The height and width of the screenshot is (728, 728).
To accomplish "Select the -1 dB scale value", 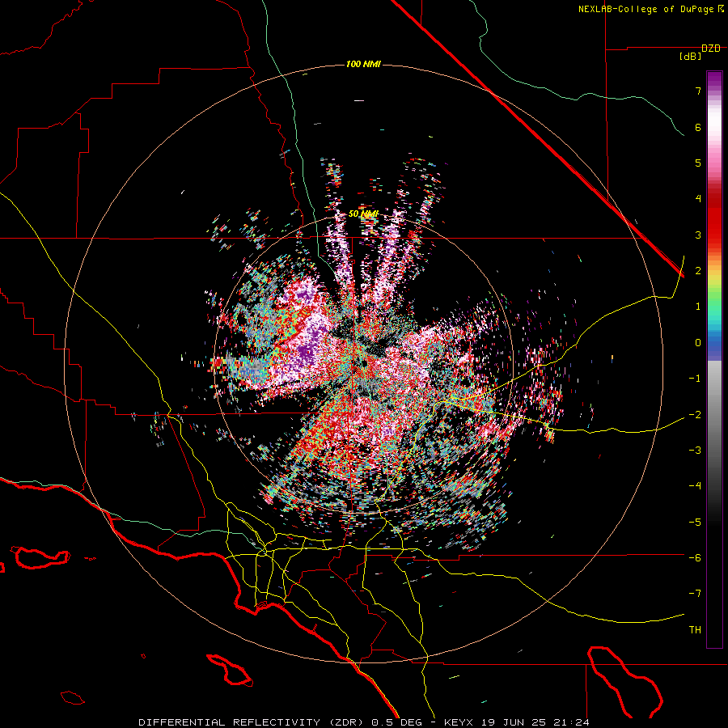I will click(x=695, y=379).
